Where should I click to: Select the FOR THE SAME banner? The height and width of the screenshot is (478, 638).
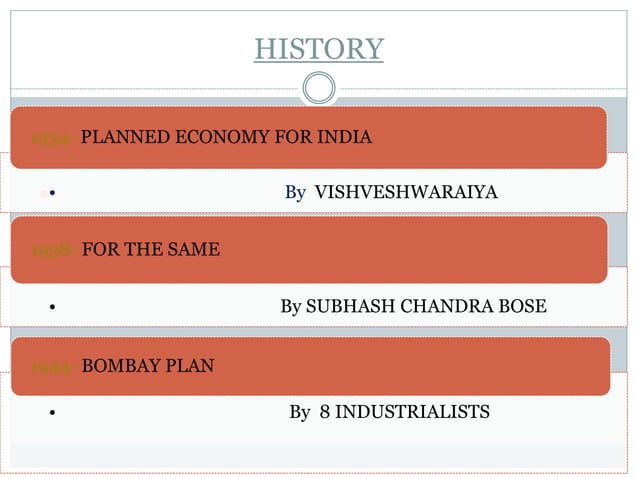click(x=309, y=250)
